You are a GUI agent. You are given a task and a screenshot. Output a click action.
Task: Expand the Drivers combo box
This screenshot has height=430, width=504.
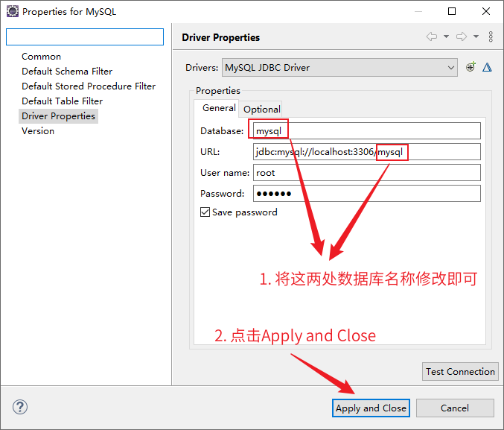point(451,68)
